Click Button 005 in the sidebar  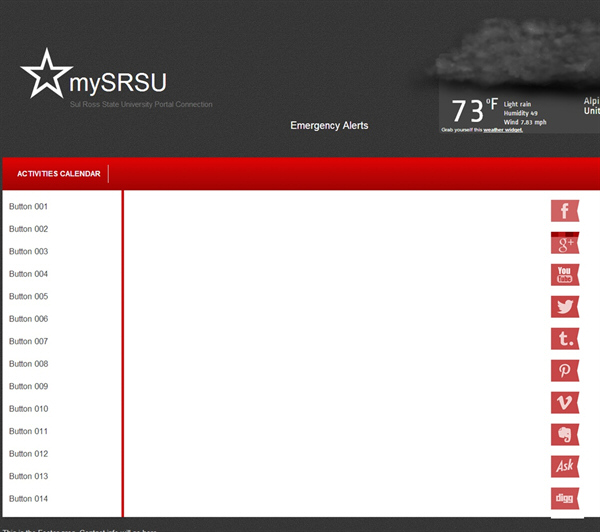click(x=29, y=297)
